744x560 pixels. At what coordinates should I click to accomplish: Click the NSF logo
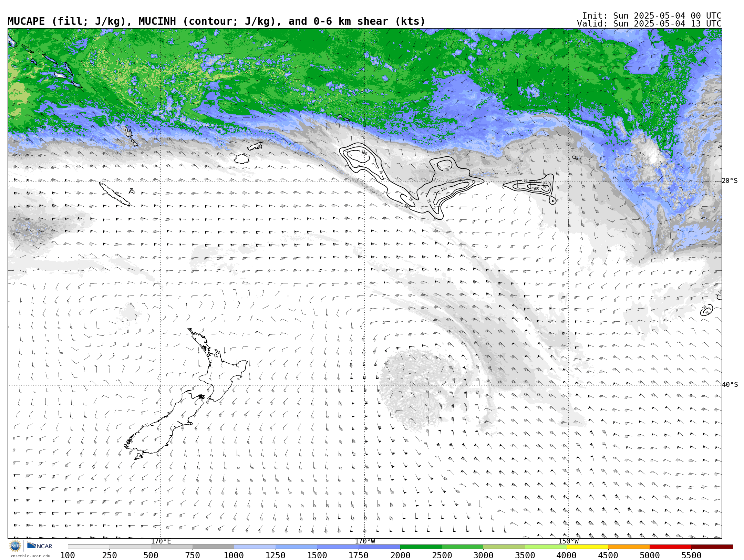pos(15,546)
